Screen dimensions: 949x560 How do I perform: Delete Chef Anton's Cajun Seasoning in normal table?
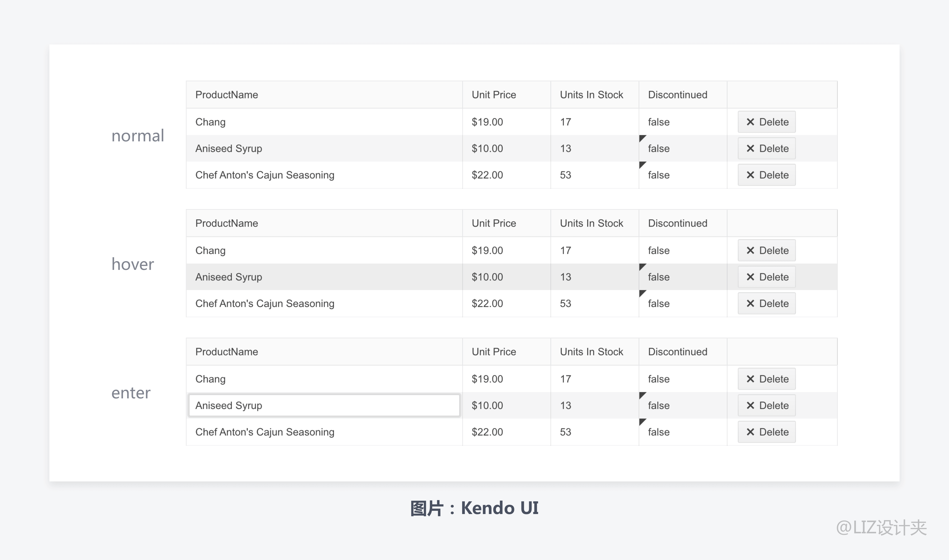(x=766, y=175)
